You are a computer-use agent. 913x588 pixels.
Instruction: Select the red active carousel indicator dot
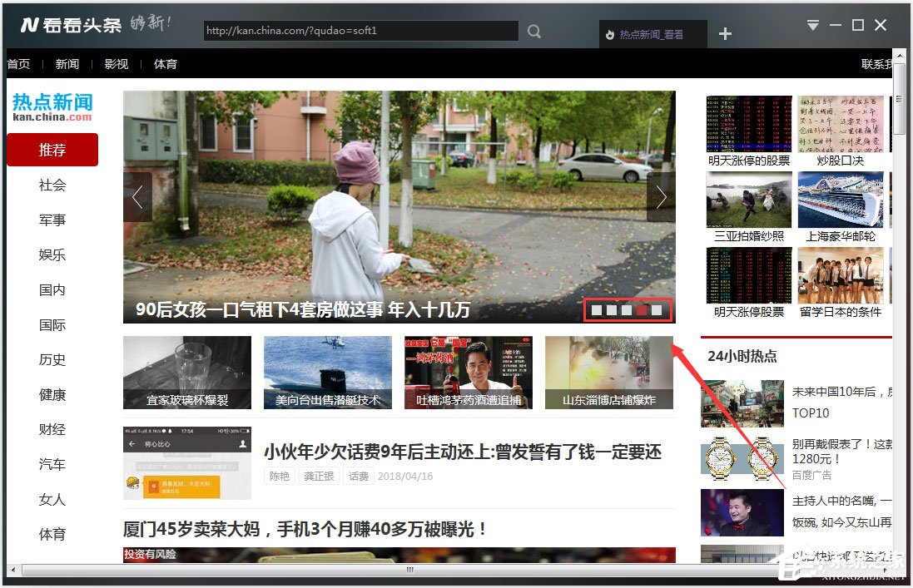pos(642,310)
